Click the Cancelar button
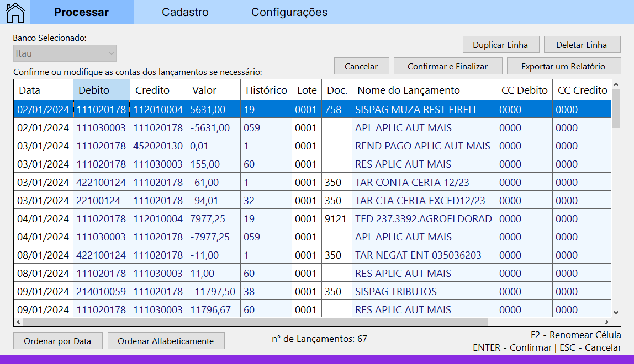This screenshot has height=364, width=634. [361, 66]
